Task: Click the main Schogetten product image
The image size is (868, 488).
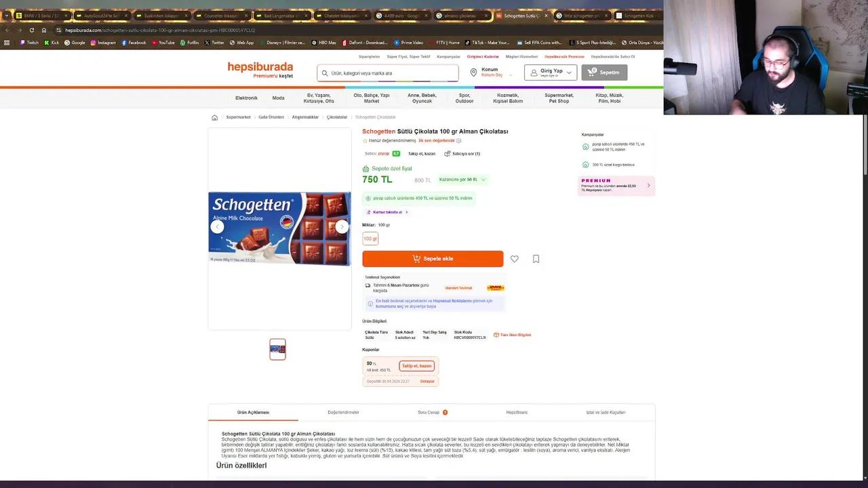Action: tap(279, 228)
